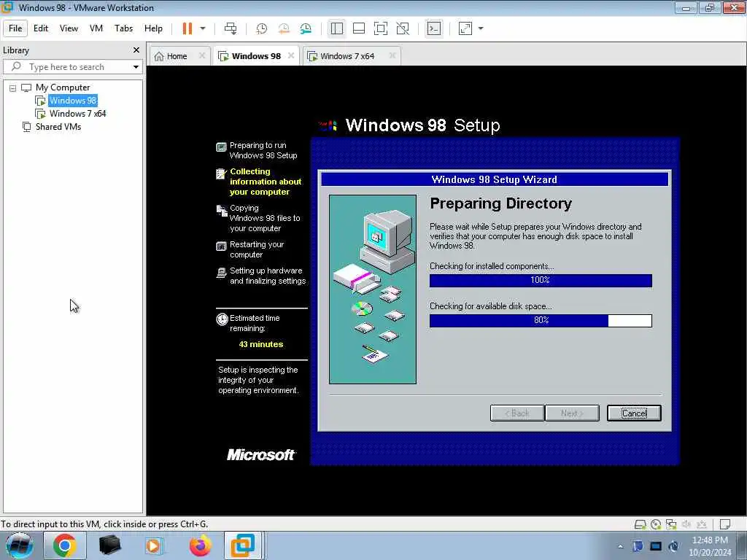
Task: Open the File menu
Action: click(15, 28)
